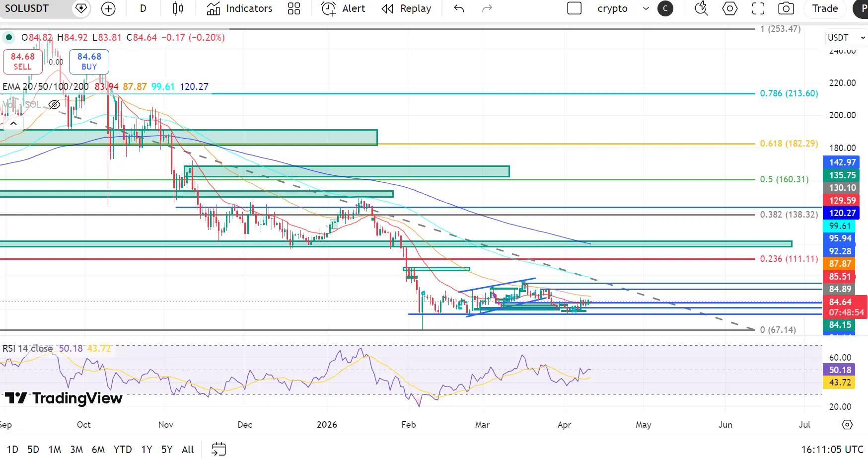Undo the last chart action
Viewport: 868px width, 460px height.
(x=459, y=8)
